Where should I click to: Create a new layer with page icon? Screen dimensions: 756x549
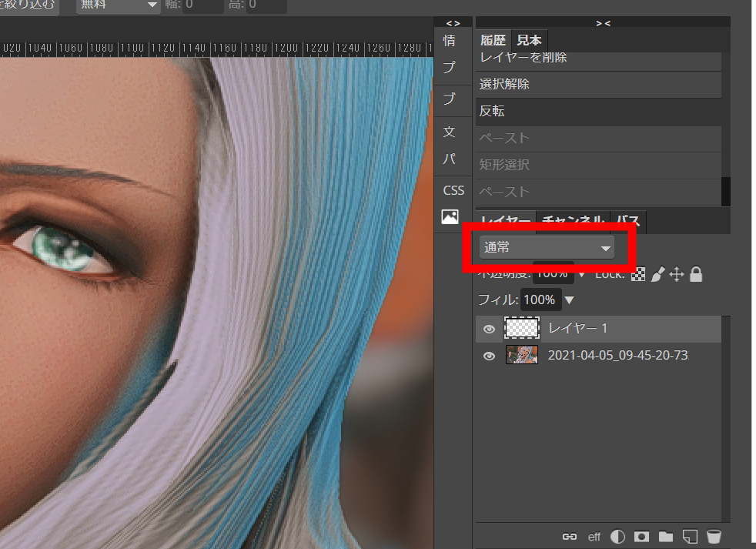(690, 537)
